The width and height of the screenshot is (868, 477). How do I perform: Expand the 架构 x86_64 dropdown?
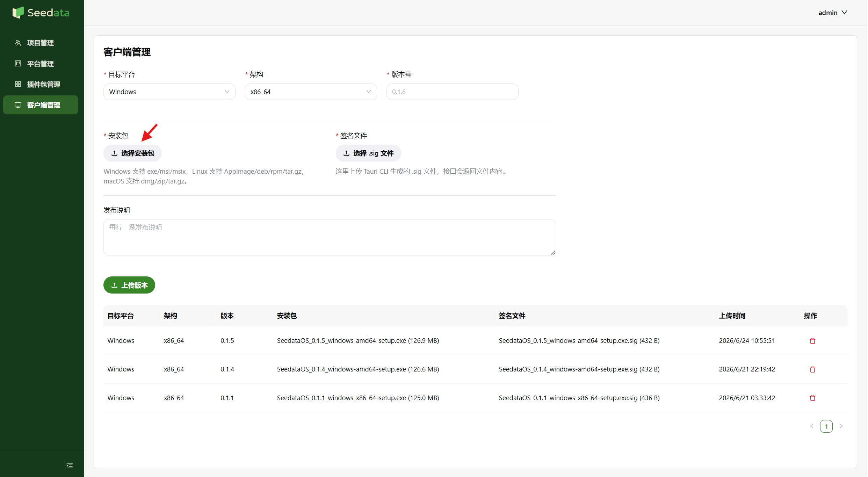point(311,92)
